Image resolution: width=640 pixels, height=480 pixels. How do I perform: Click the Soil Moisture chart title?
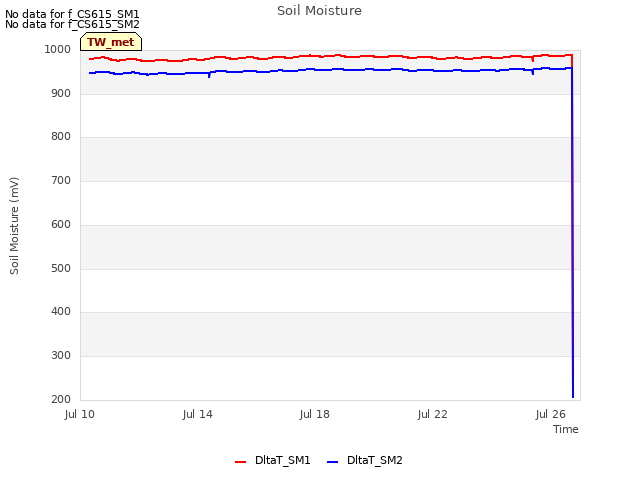coord(319,11)
